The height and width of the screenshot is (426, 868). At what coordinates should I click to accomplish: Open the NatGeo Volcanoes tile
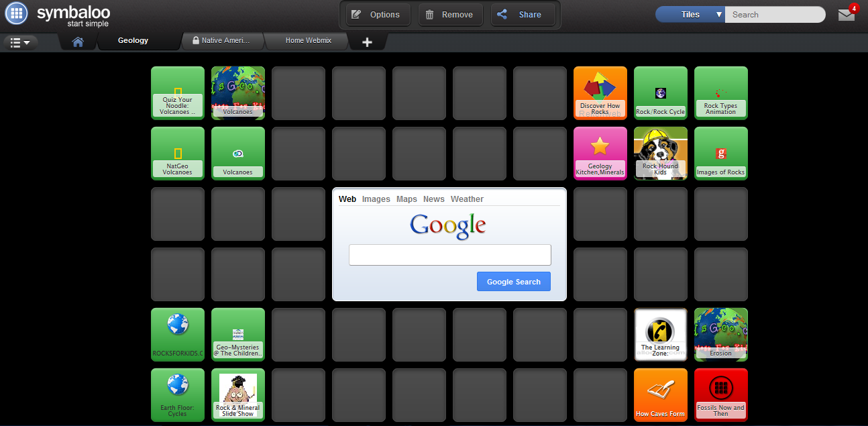(178, 154)
